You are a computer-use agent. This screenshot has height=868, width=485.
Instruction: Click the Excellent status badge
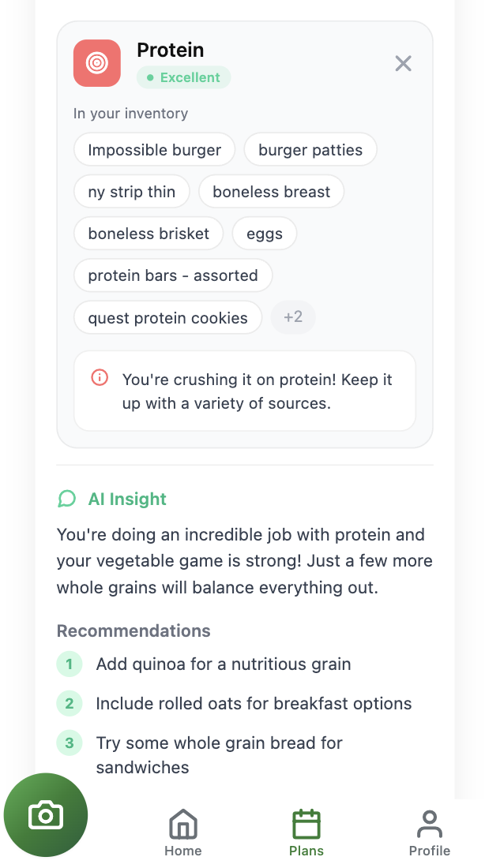[x=183, y=77]
